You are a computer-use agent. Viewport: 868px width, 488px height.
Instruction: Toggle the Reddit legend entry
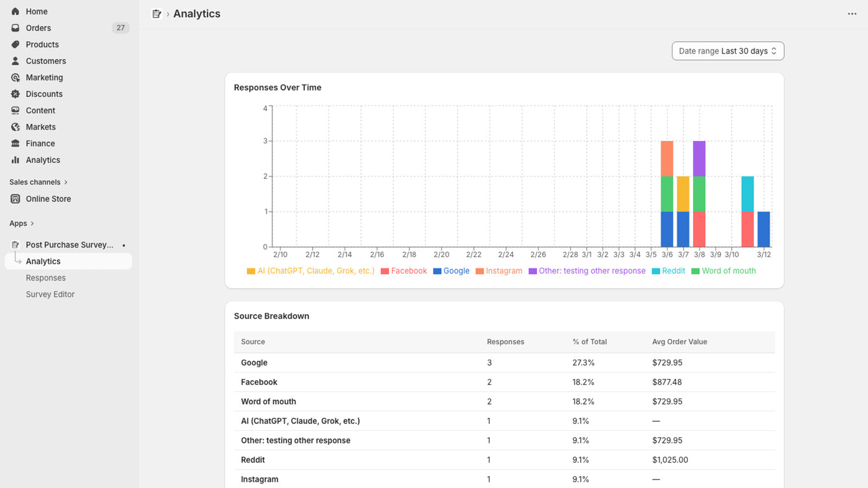point(668,271)
